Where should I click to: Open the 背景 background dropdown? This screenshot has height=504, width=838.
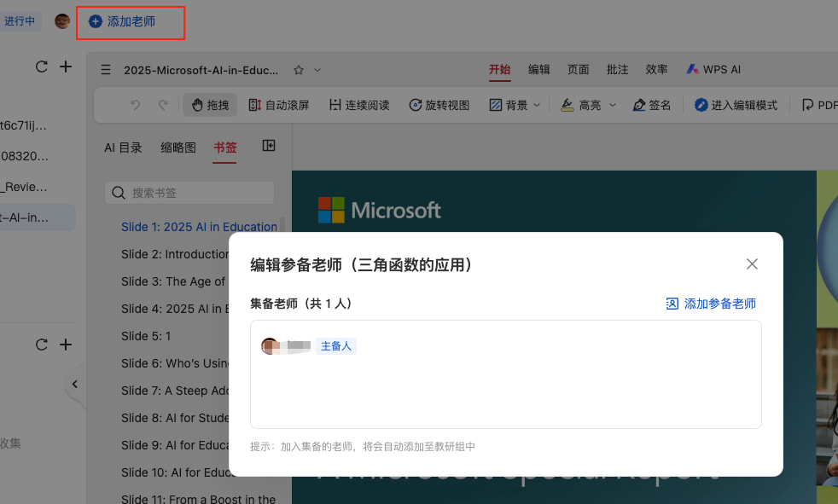click(x=513, y=104)
